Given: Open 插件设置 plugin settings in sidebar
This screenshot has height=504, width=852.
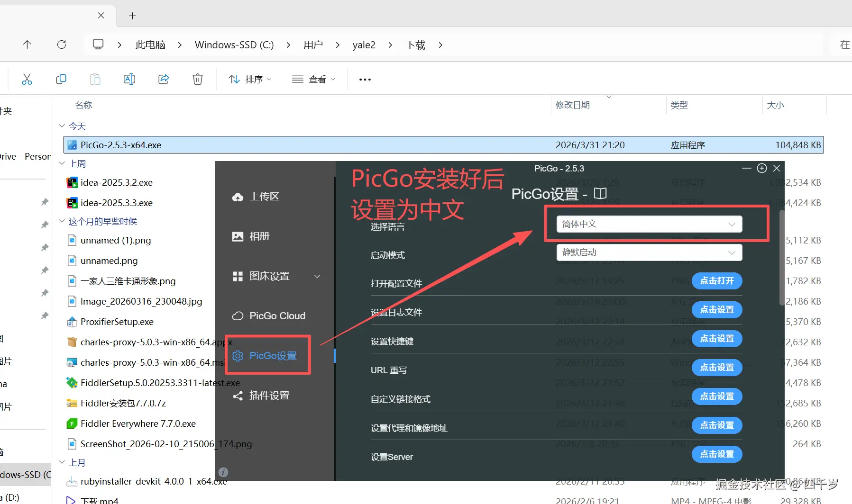Looking at the screenshot, I should click(x=268, y=395).
